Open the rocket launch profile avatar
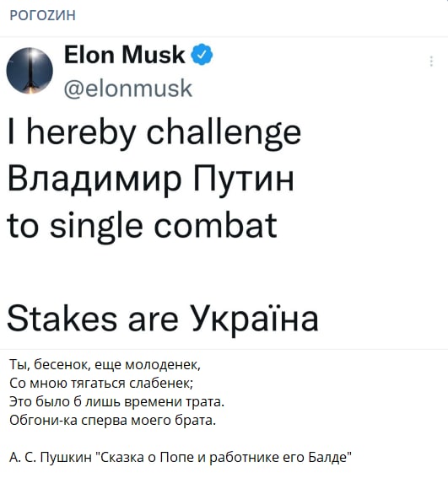This screenshot has width=448, height=478. pyautogui.click(x=30, y=71)
